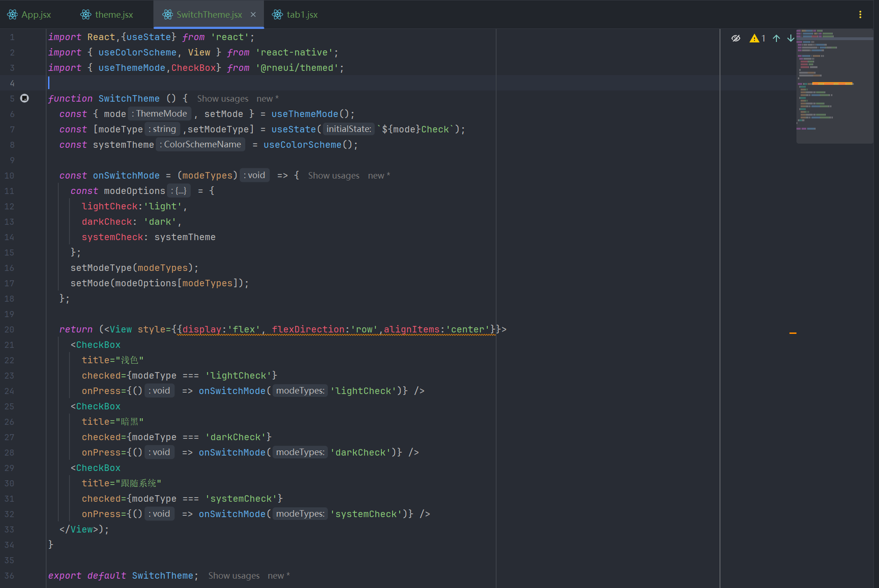Click Show usages after export default SwitchTheme
879x588 pixels.
pyautogui.click(x=234, y=575)
